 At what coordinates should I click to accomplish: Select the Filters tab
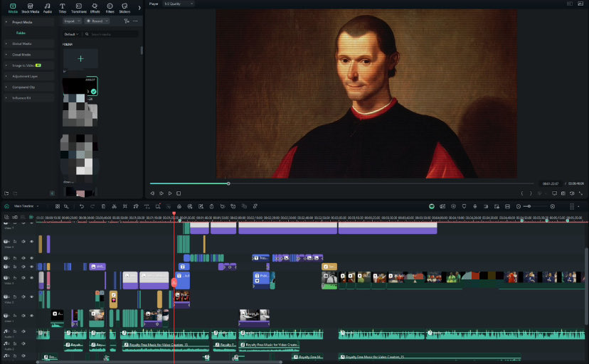(110, 9)
